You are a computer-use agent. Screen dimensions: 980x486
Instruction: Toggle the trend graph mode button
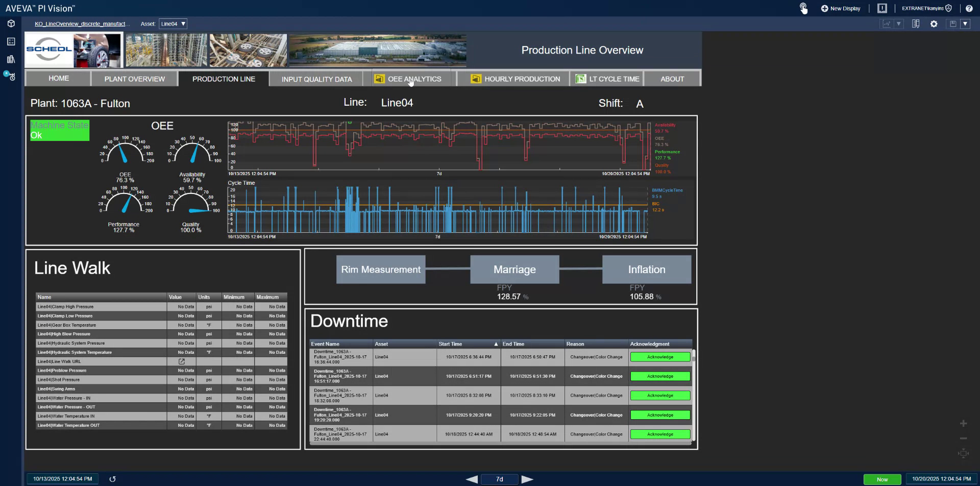pos(887,23)
